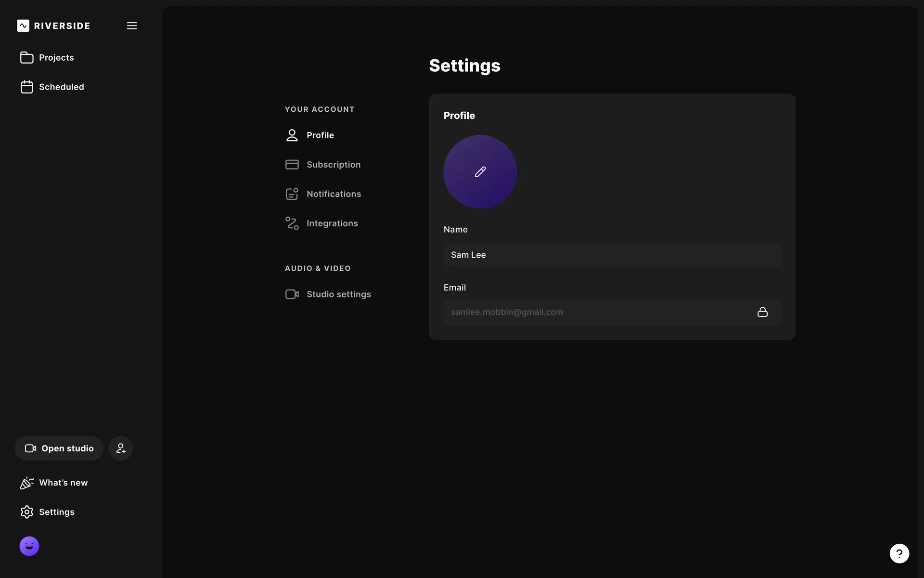The image size is (924, 578).
Task: Click the What's new link
Action: pos(63,483)
